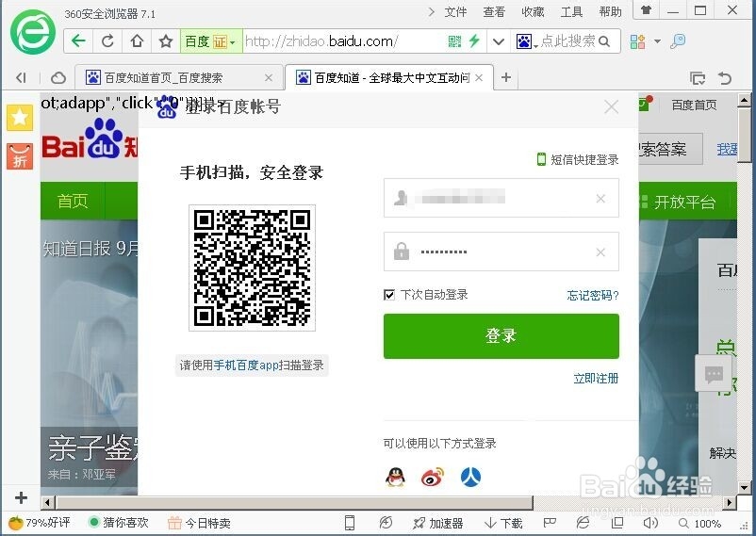Clear the username field with X
This screenshot has height=536, width=756.
600,198
